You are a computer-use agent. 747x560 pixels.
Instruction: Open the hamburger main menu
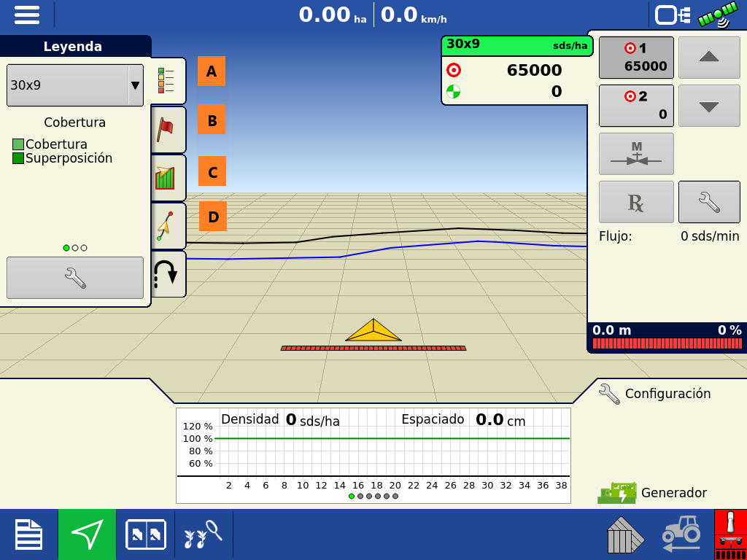(27, 15)
